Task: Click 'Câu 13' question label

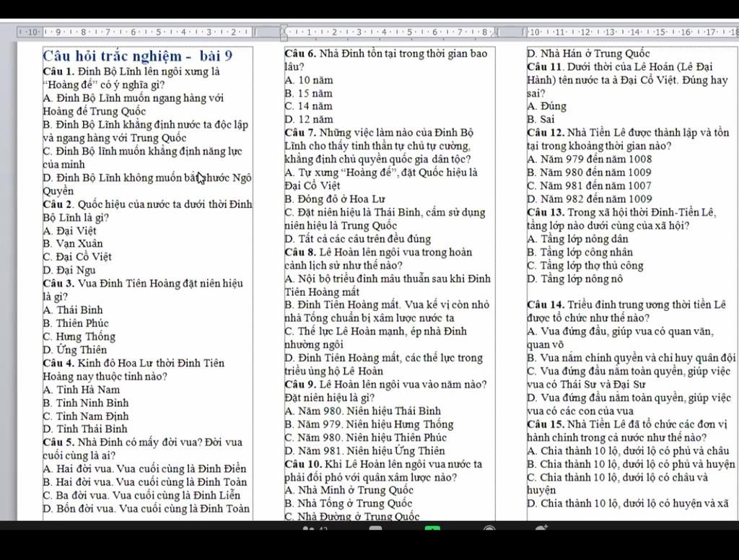Action: [546, 213]
